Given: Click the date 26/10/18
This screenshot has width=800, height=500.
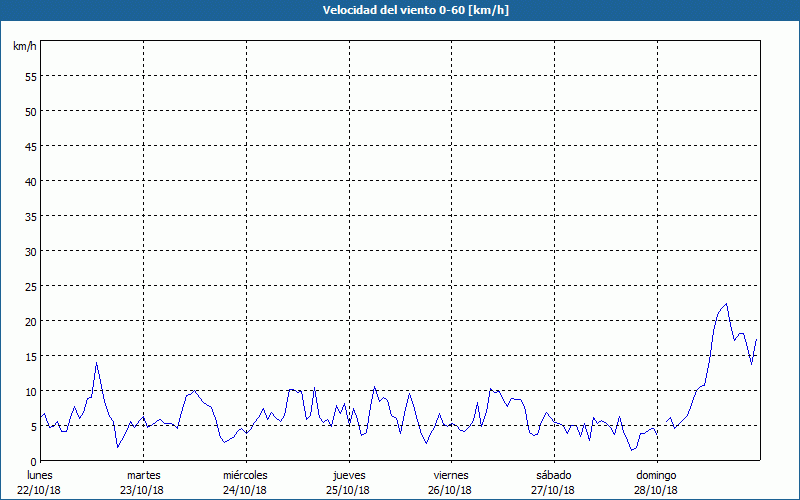Looking at the screenshot, I should (x=451, y=490).
